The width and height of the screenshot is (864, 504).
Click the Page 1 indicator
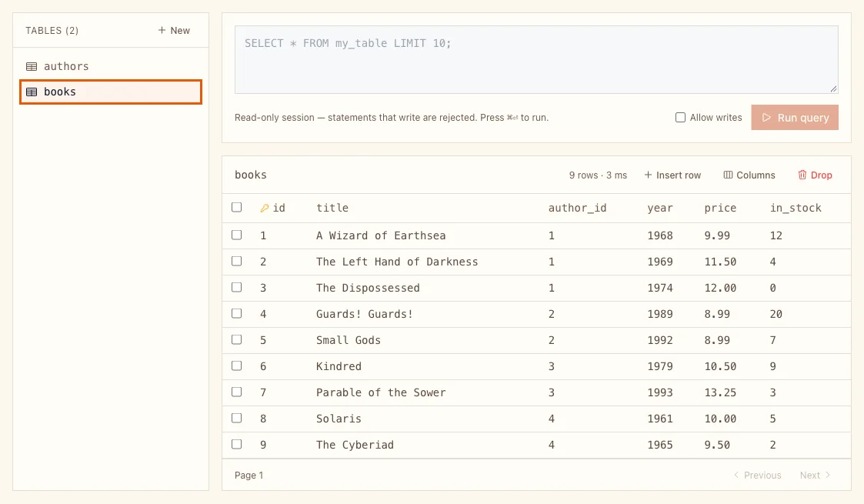(249, 475)
